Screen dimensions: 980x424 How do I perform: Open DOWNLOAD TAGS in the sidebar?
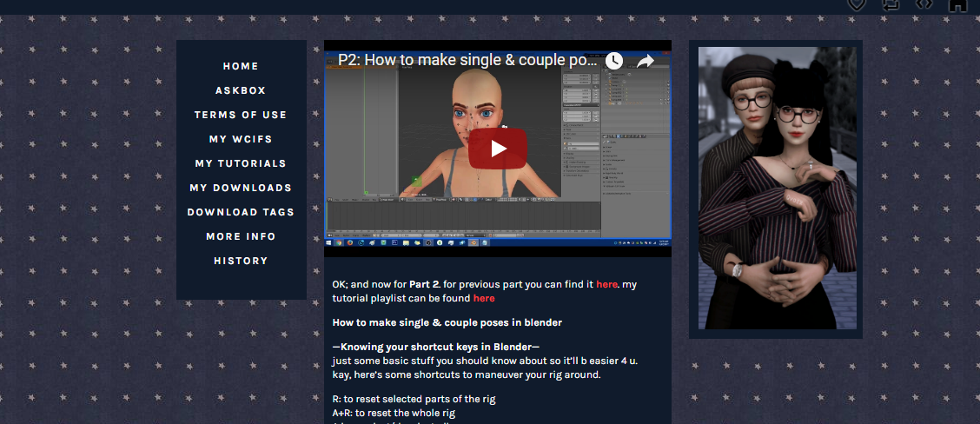coord(241,212)
